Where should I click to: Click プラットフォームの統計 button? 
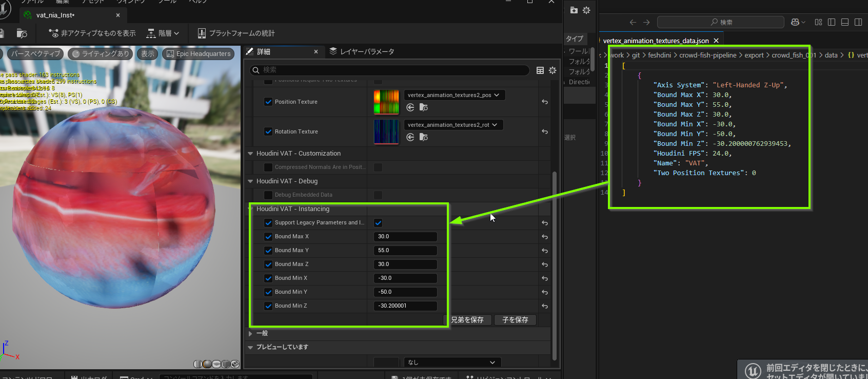point(236,33)
